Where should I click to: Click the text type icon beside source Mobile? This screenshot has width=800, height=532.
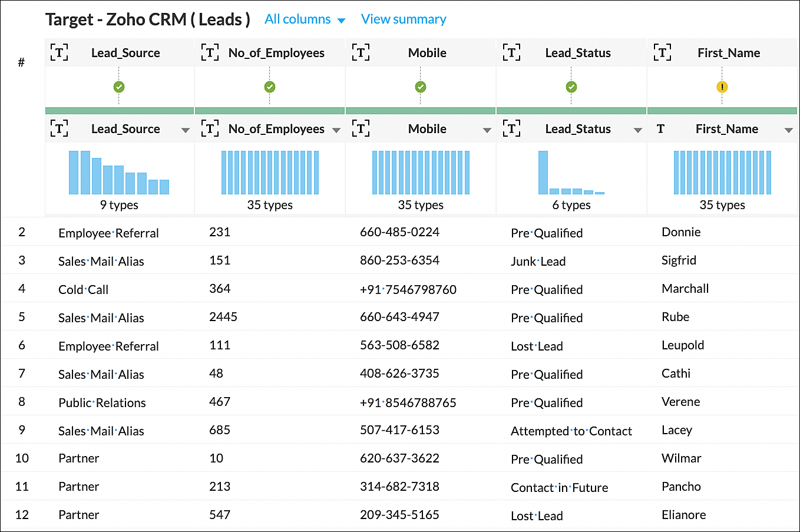coord(361,128)
